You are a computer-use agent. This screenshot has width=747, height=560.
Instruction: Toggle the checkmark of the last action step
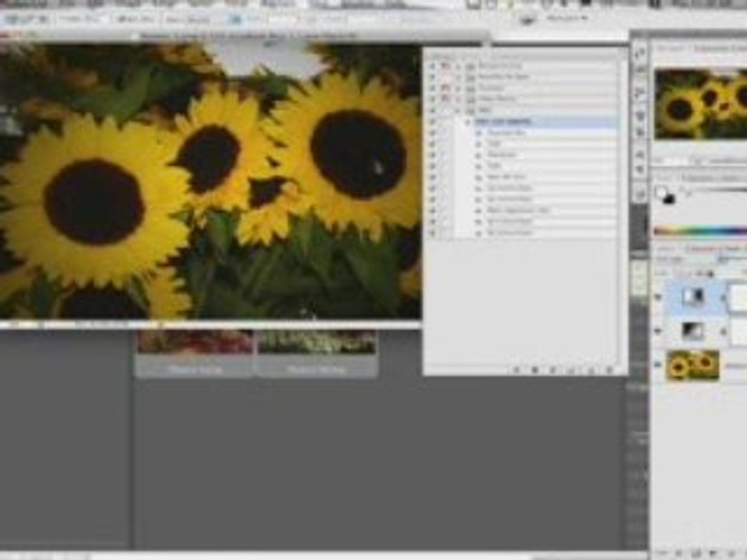(433, 233)
